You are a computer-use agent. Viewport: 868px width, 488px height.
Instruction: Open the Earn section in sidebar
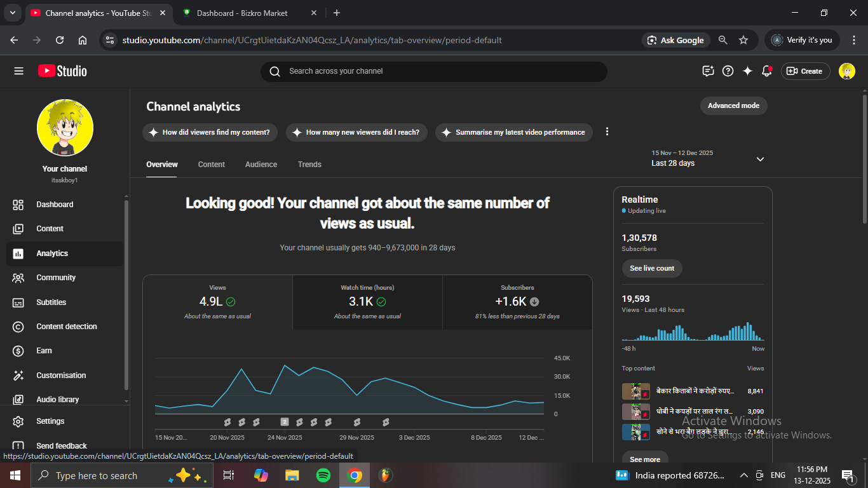pyautogui.click(x=44, y=351)
